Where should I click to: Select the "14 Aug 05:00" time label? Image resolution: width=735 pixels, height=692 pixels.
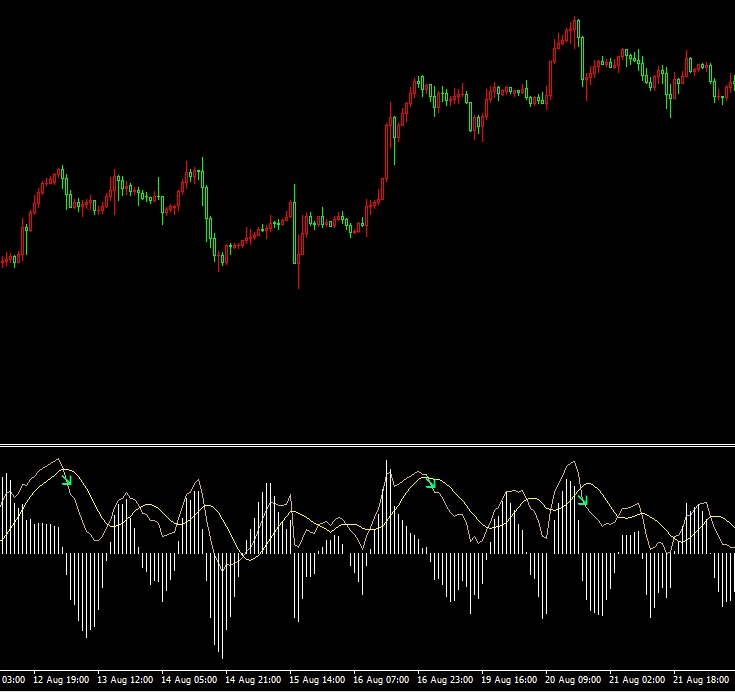tap(189, 679)
